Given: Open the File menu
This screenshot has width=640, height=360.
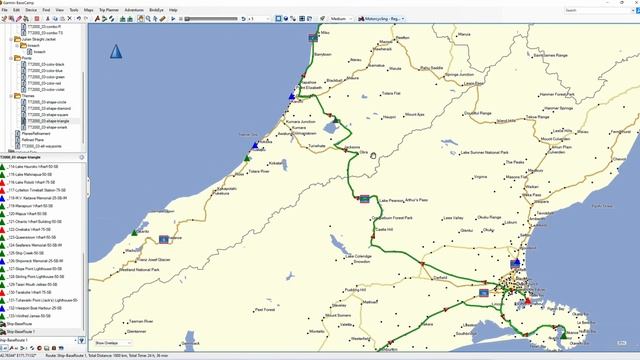Looking at the screenshot, I should pyautogui.click(x=4, y=10).
